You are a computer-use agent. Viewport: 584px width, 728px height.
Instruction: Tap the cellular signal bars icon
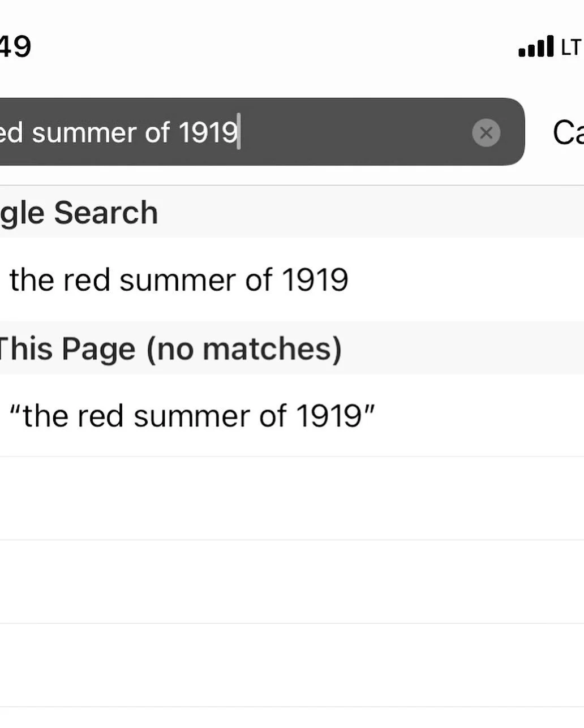535,47
